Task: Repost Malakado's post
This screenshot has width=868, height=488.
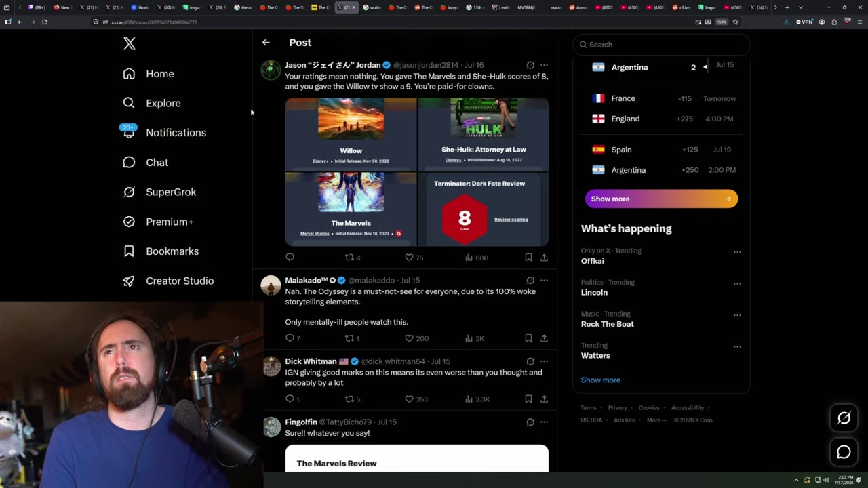Action: [x=353, y=338]
